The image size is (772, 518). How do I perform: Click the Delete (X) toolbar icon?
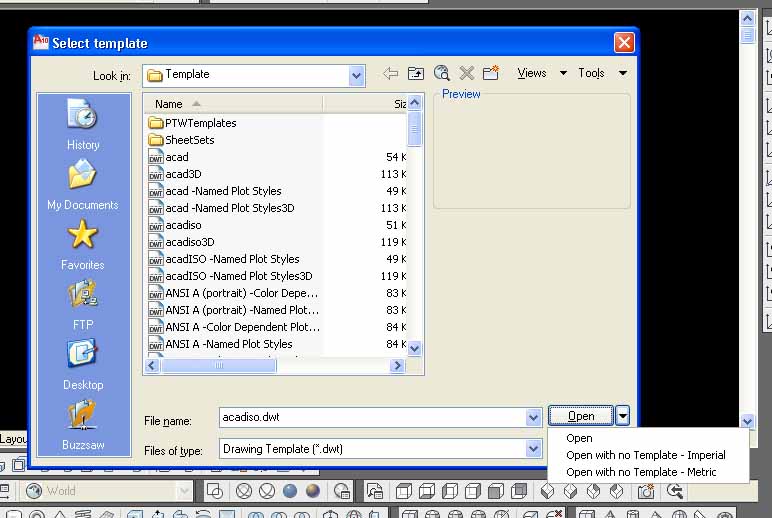click(x=466, y=73)
